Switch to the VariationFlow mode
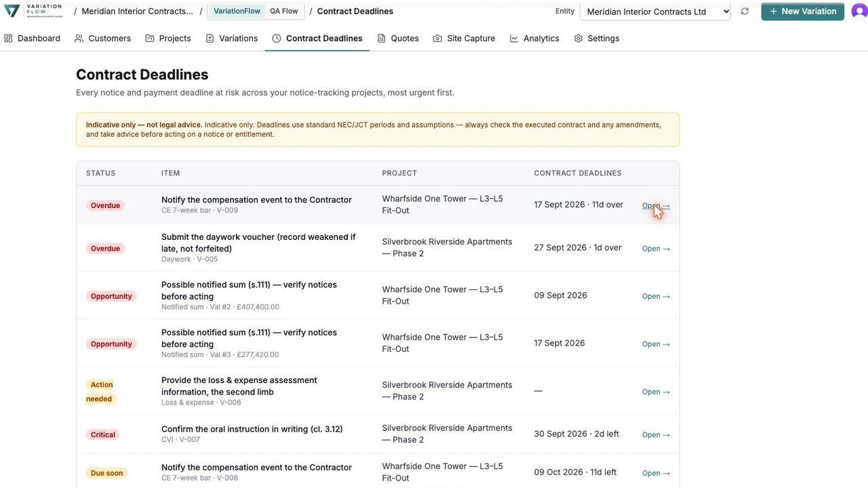The height and width of the screenshot is (488, 868). [x=237, y=12]
